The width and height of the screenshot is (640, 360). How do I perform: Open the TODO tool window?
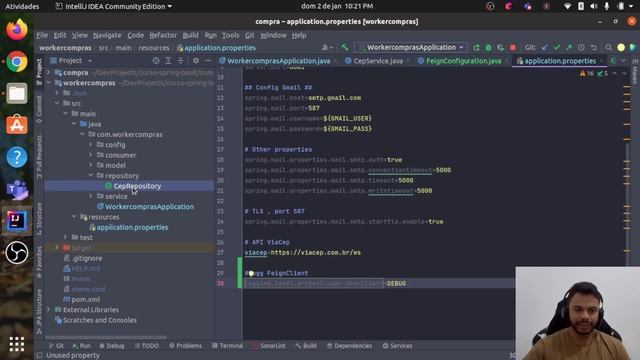147,346
